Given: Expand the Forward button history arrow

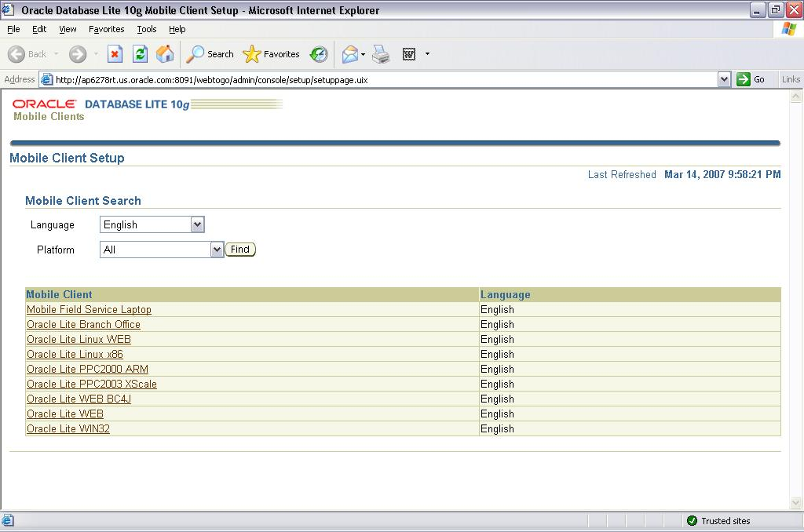Looking at the screenshot, I should 96,54.
